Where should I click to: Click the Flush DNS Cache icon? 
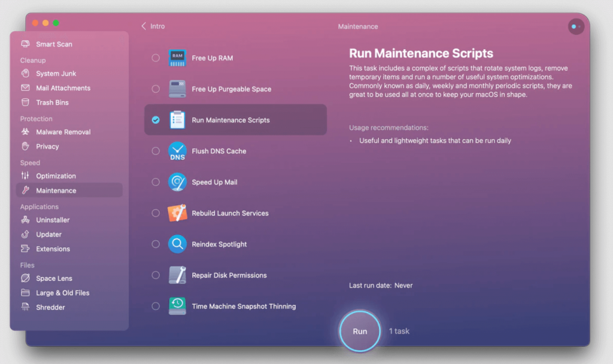tap(177, 151)
